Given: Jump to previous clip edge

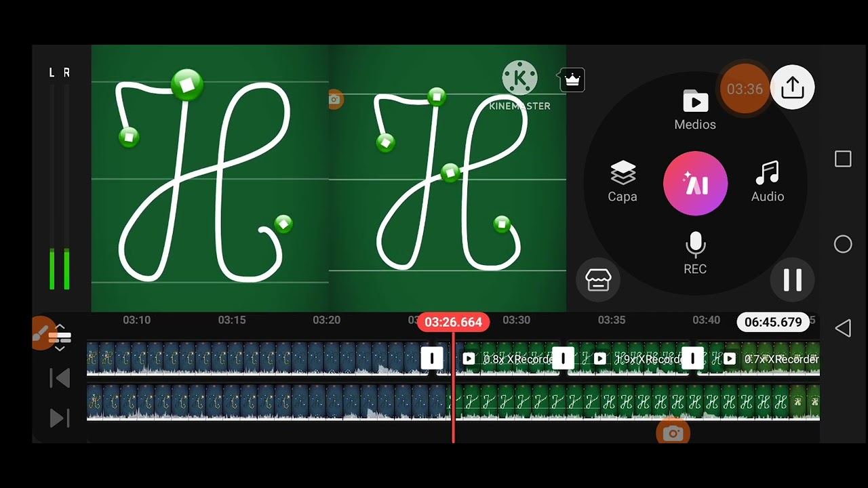Looking at the screenshot, I should 60,378.
